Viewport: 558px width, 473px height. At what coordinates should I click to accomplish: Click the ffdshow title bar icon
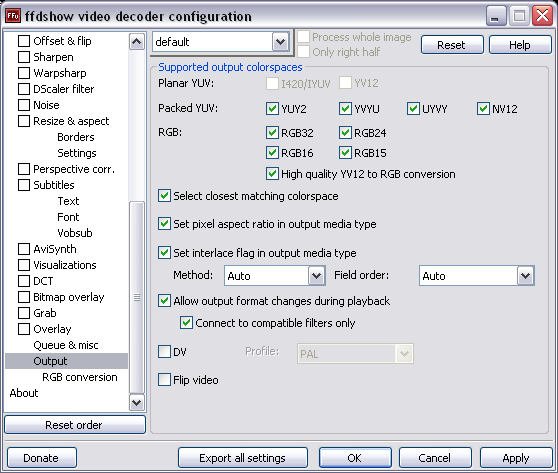[13, 16]
